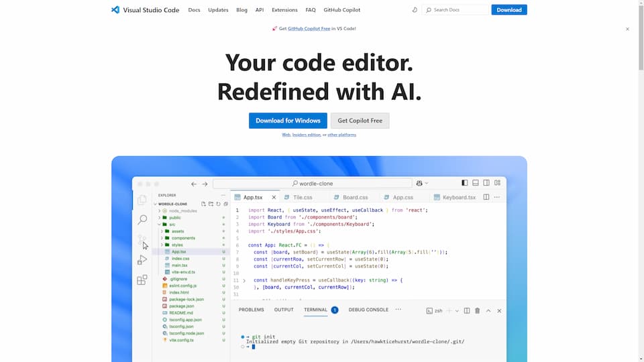This screenshot has width=644, height=362.
Task: Click the Copilot icon in title bar
Action: 419,184
